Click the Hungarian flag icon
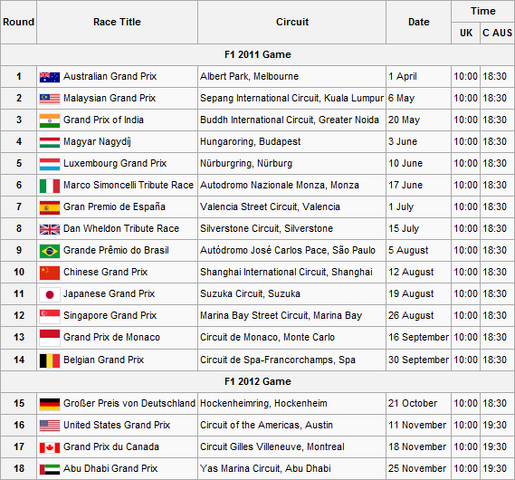 [50, 142]
